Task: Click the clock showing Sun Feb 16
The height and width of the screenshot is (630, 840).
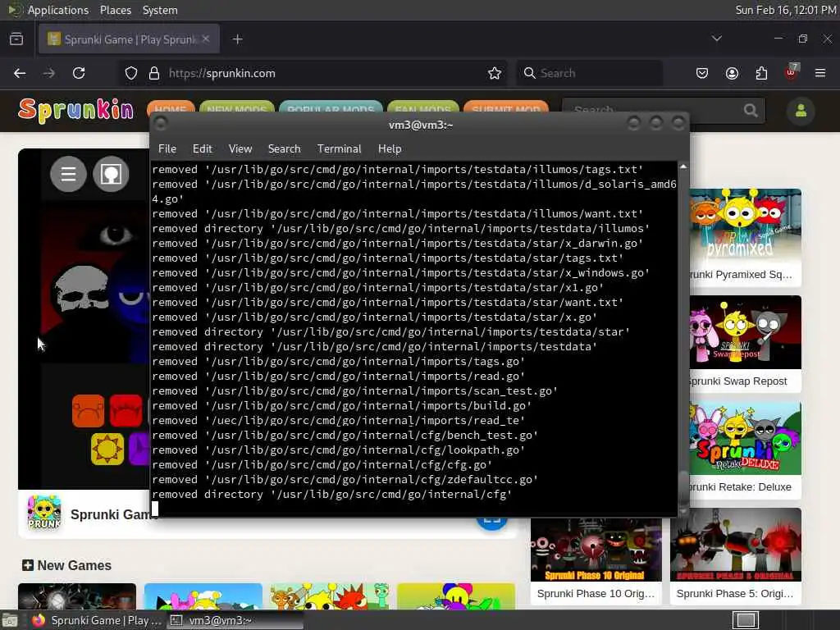Action: point(785,10)
